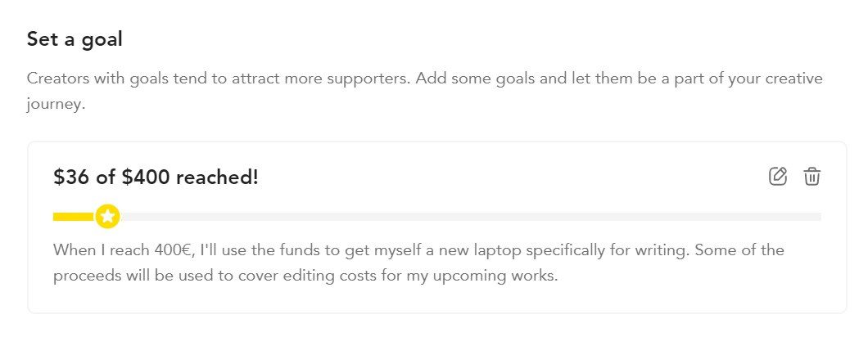Edit the $400 goal with pencil icon
The width and height of the screenshot is (868, 346).
click(778, 177)
